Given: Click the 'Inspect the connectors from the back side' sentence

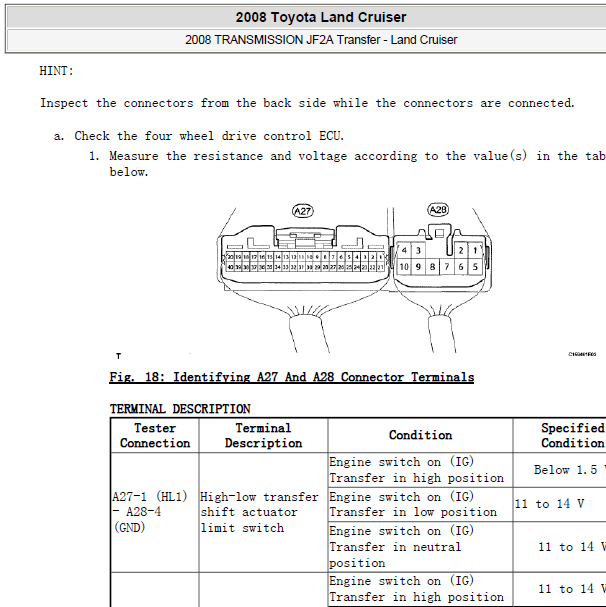Looking at the screenshot, I should [307, 103].
